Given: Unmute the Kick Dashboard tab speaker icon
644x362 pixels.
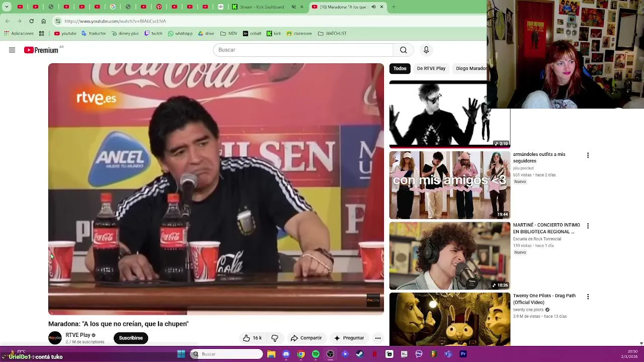Looking at the screenshot, I should [x=294, y=7].
